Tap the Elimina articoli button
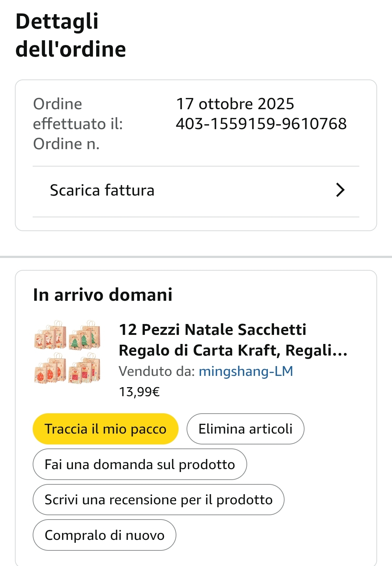The height and width of the screenshot is (566, 392). pyautogui.click(x=245, y=429)
